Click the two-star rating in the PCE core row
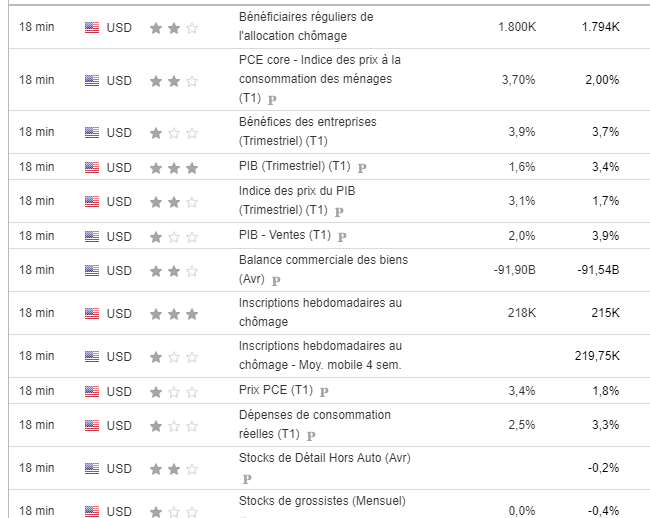This screenshot has height=518, width=650. pyautogui.click(x=173, y=80)
